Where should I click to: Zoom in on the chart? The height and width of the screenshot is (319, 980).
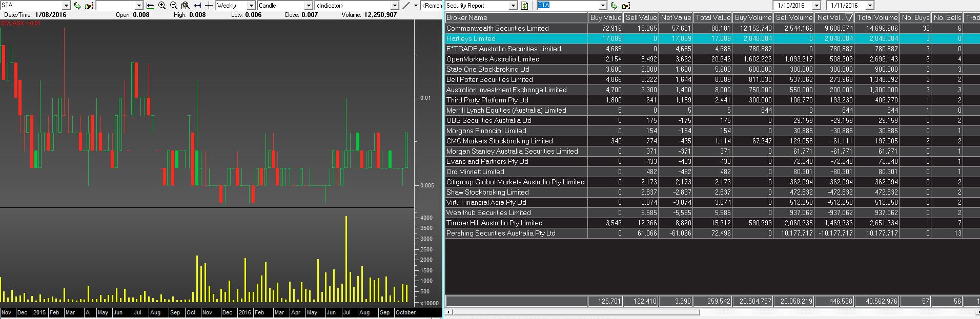pos(162,6)
